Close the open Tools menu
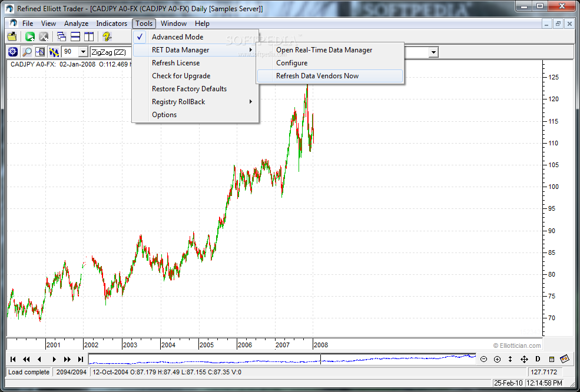Image resolution: width=580 pixels, height=392 pixels. click(x=144, y=24)
